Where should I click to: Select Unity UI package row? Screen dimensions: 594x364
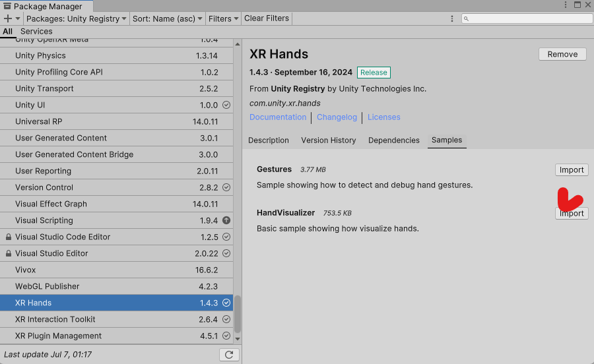(116, 105)
